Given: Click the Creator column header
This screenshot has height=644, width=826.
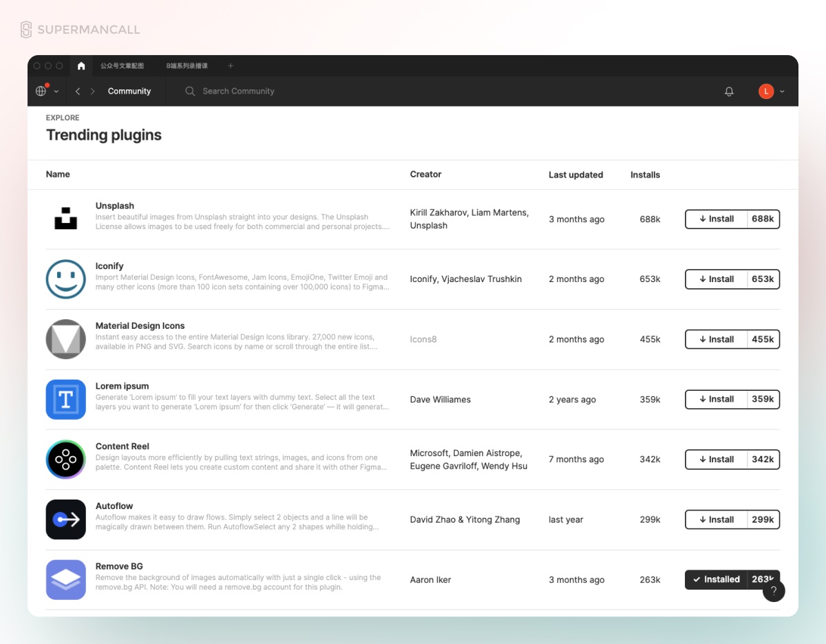Looking at the screenshot, I should 425,174.
